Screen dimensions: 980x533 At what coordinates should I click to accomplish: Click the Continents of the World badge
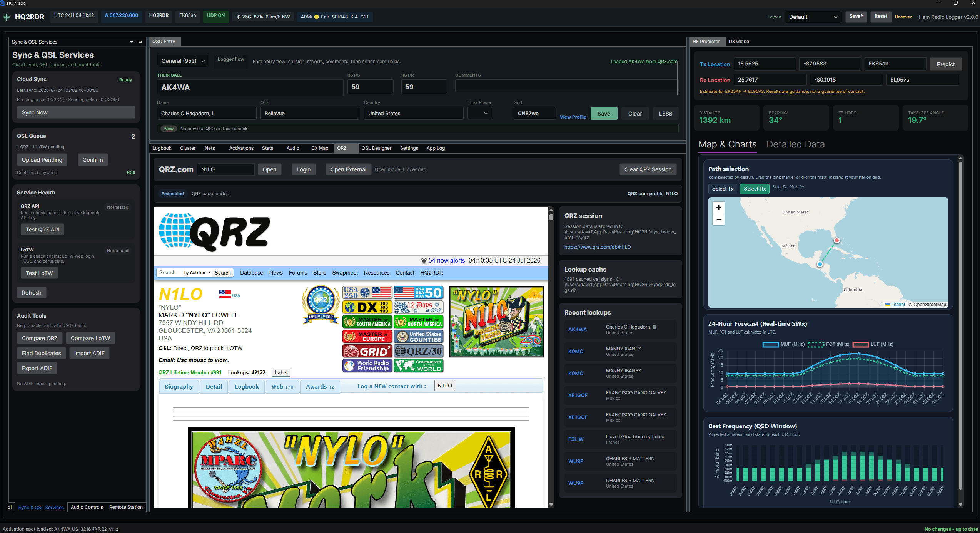[x=418, y=365]
